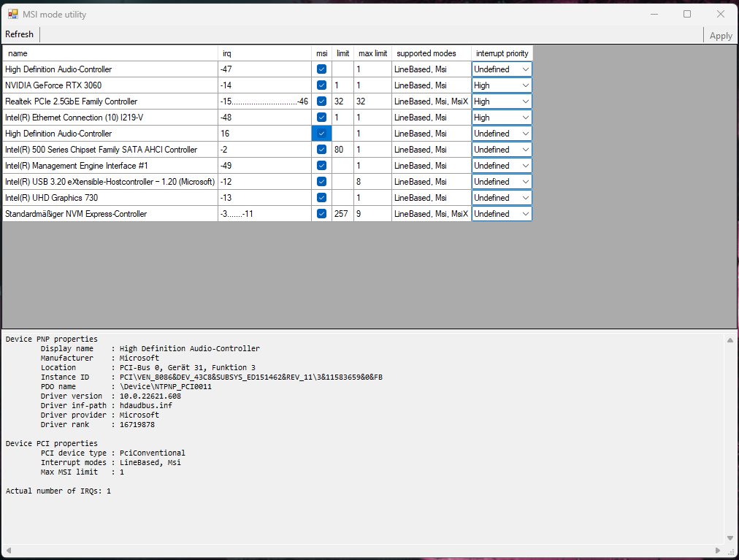Screen dimensions: 739x560
Task: Open priority dropdown for Audio-Controller irq -47
Action: tap(502, 69)
